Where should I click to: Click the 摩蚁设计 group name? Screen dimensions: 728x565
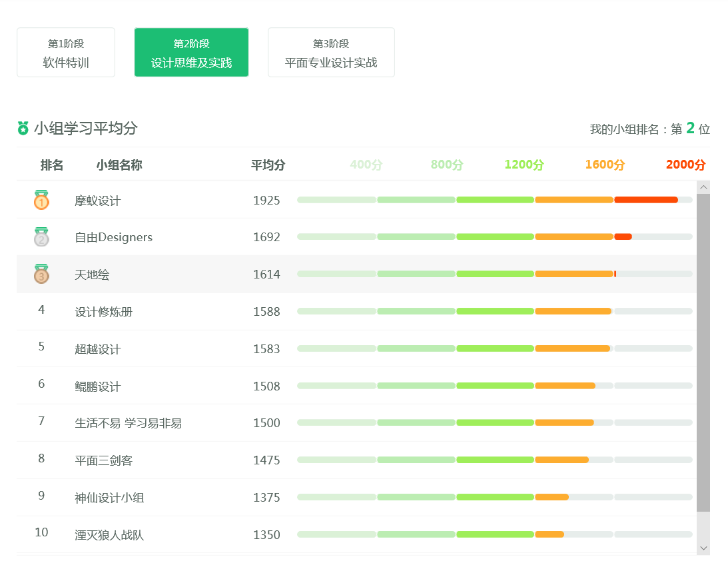point(98,201)
